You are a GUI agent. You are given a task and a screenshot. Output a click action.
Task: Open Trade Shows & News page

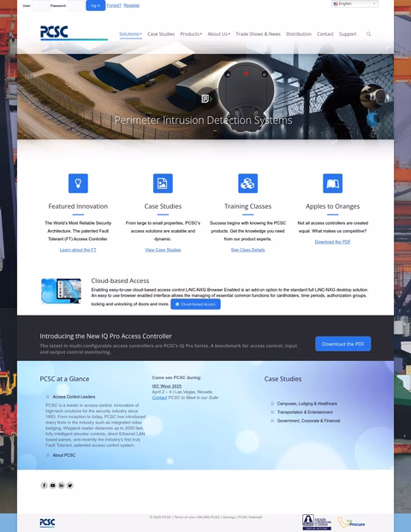coord(258,34)
